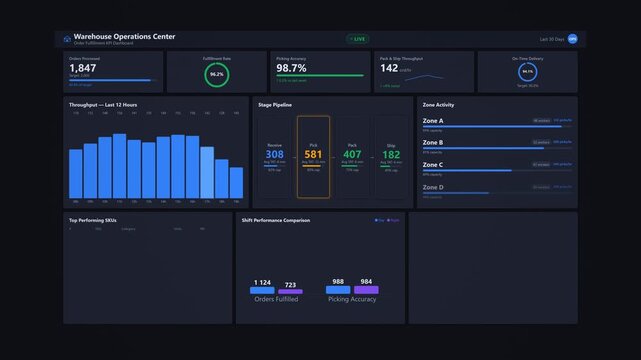Select the Pack stage showing 407
Viewport: 641px width, 360px height.
(352, 157)
